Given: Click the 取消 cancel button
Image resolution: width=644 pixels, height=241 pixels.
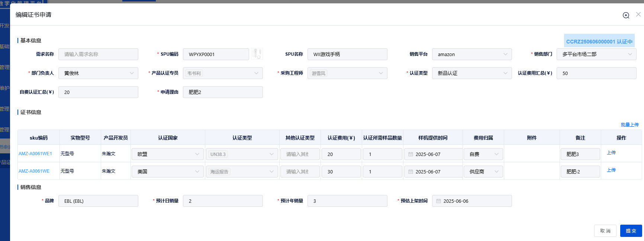Looking at the screenshot, I should pos(605,231).
